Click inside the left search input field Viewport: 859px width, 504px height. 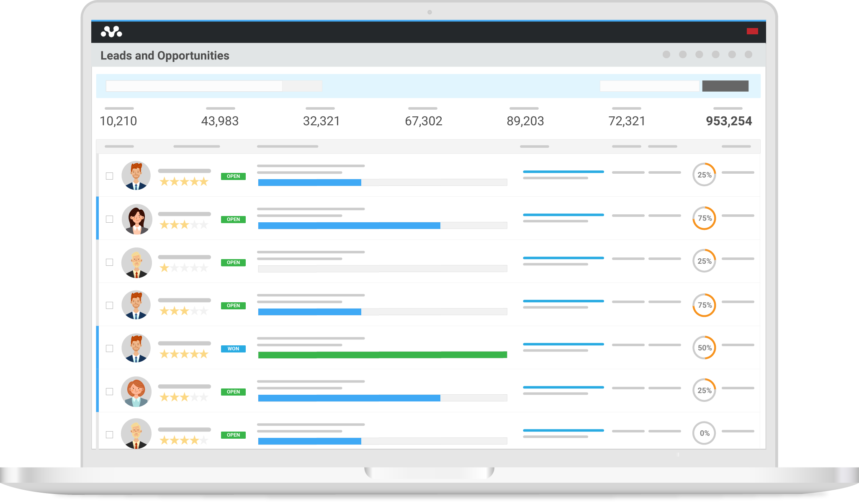tap(194, 86)
